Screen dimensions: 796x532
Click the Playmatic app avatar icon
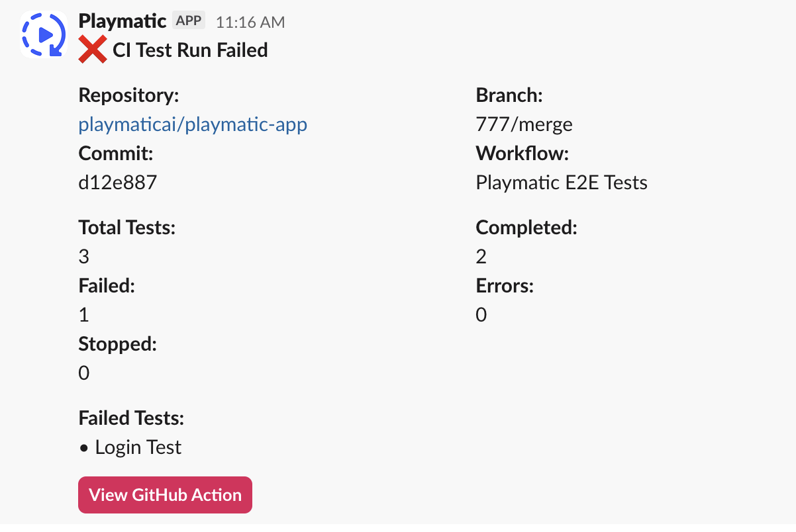click(43, 34)
